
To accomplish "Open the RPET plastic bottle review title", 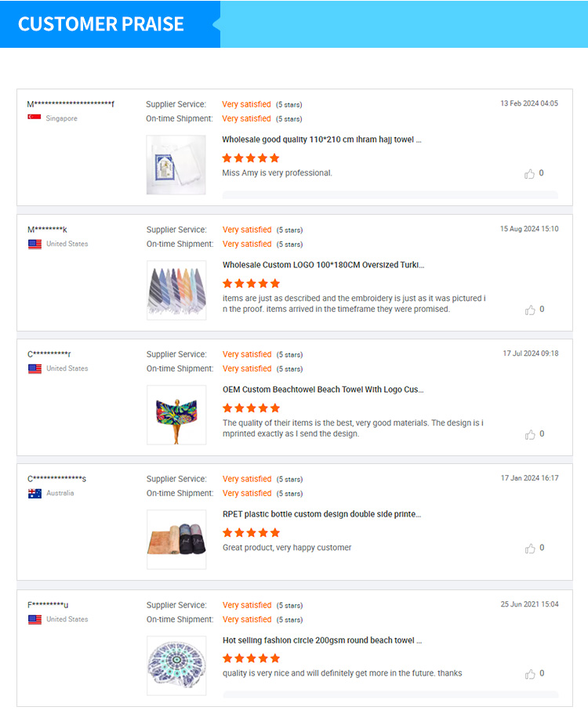I will pos(323,513).
